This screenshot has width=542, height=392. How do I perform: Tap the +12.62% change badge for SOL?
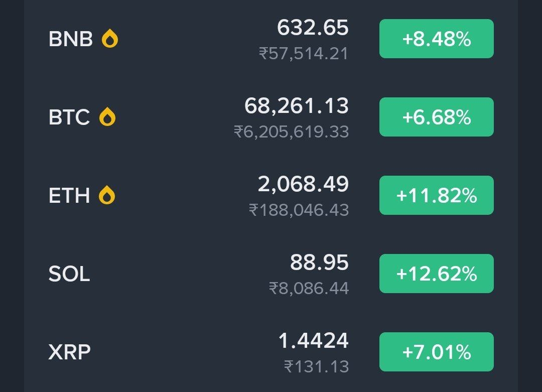(x=436, y=274)
